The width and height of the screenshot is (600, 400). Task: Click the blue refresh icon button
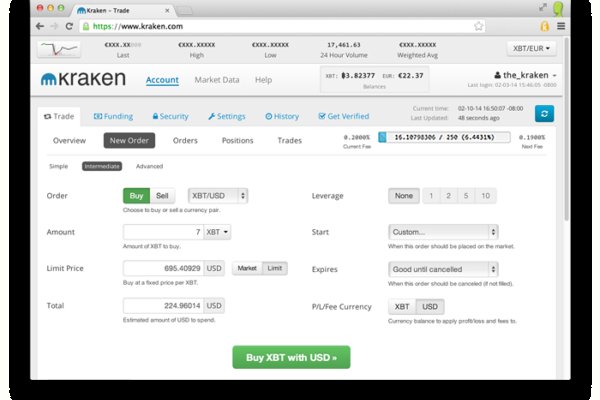click(543, 116)
